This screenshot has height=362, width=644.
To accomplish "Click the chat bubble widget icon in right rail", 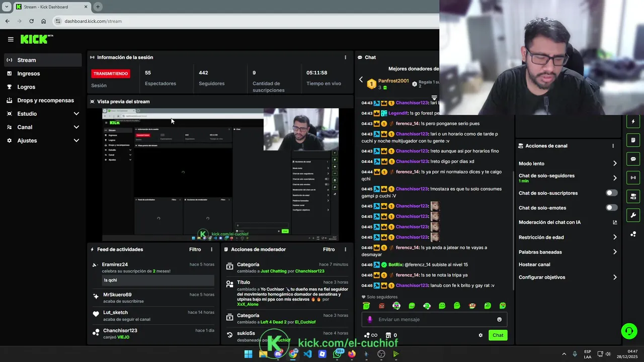I will 633,159.
